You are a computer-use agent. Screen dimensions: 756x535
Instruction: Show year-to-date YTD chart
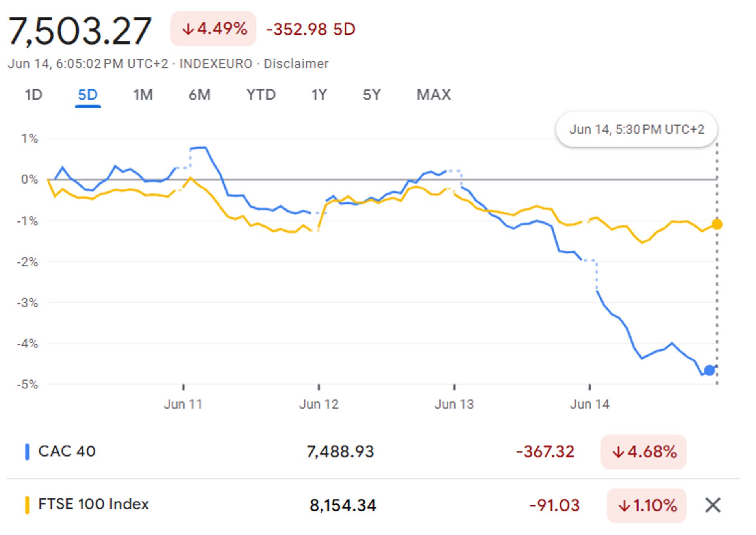pyautogui.click(x=261, y=95)
